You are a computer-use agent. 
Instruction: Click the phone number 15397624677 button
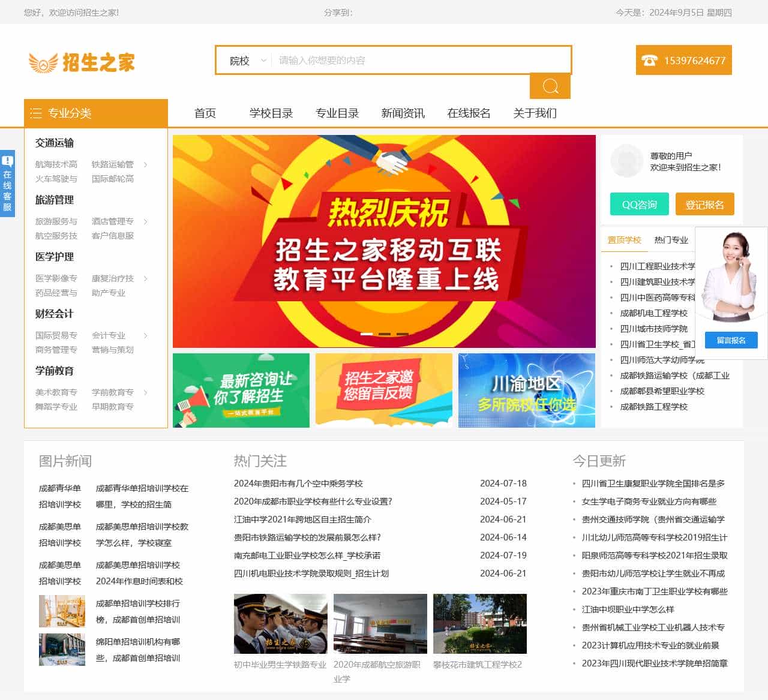pos(684,60)
